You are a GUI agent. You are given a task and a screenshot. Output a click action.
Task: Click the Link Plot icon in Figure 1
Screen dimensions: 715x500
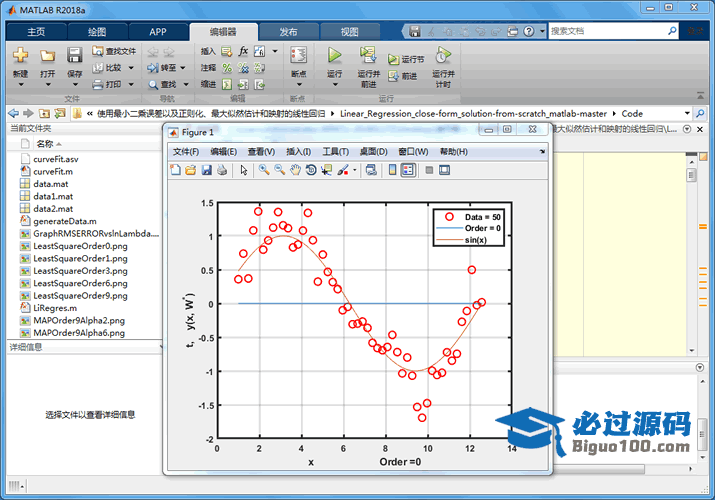(x=371, y=170)
